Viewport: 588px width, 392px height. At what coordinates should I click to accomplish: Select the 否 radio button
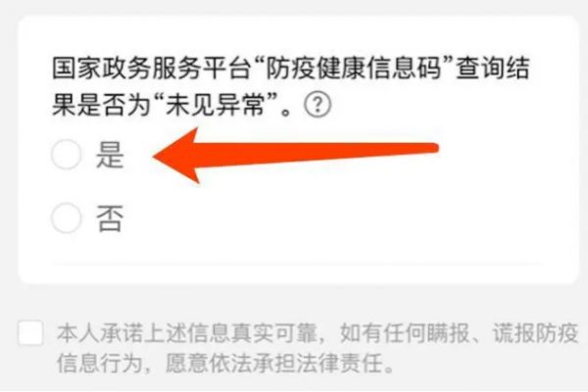(67, 218)
